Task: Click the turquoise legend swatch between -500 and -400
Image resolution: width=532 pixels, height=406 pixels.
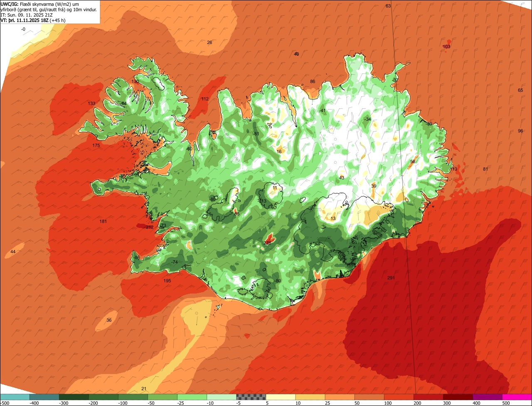Action: (x=15, y=397)
